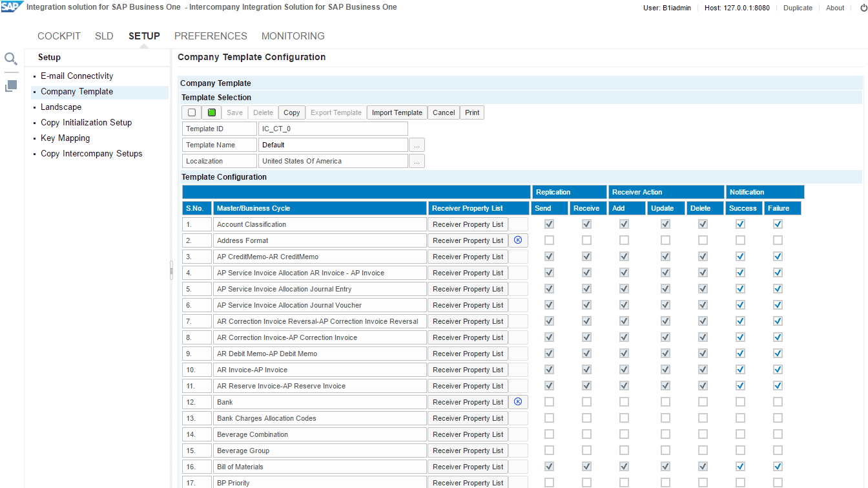Click the Export Template button
Viewport: 868px width, 488px height.
336,112
